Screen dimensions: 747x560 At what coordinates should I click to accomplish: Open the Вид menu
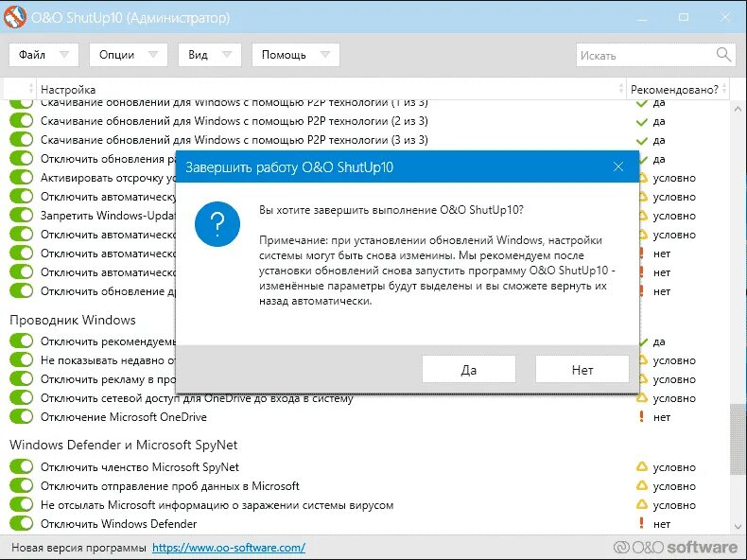point(210,55)
